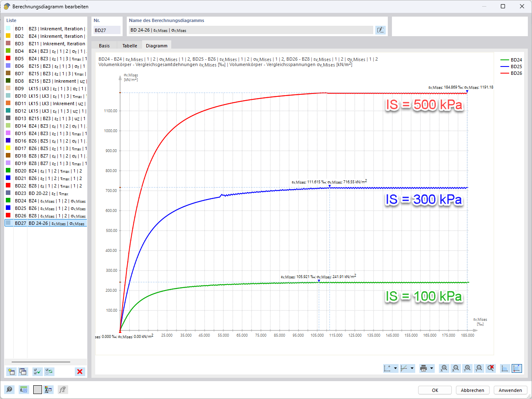This screenshot has width=532, height=399.
Task: Select list entry BD1 BZ3 Inkrement, Iteration
Action: pos(46,29)
